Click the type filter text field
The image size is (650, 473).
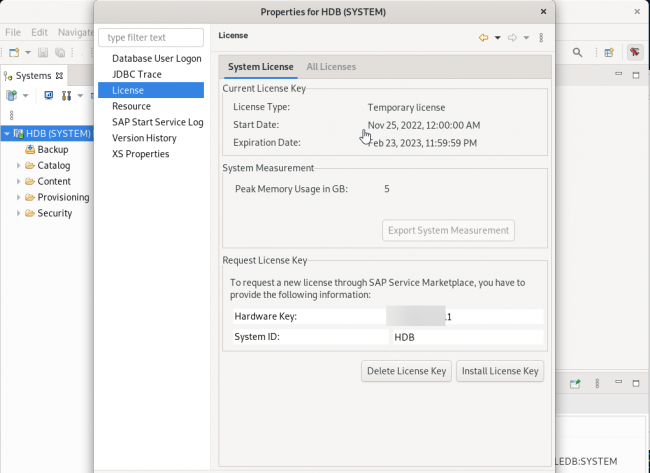151,37
